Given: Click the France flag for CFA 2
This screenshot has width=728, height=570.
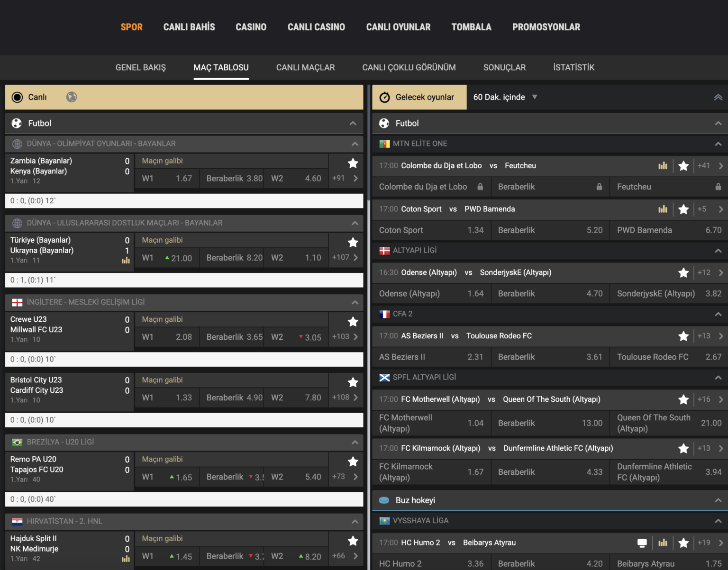Looking at the screenshot, I should pos(385,314).
